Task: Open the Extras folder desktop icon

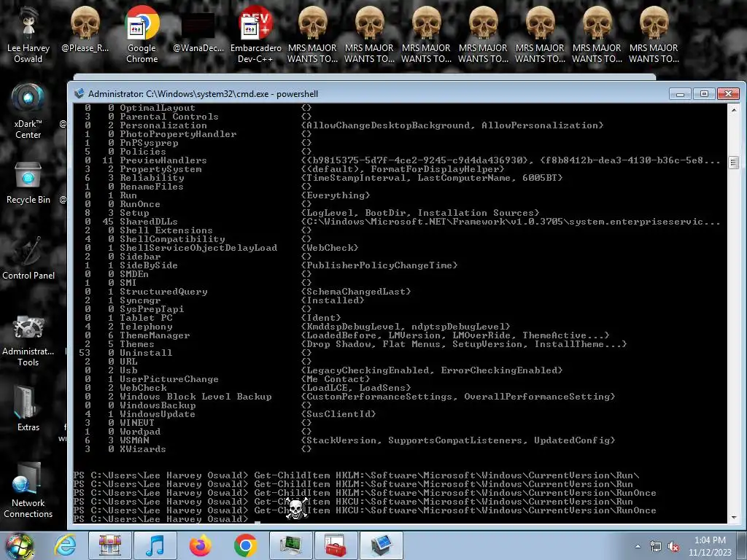Action: 28,408
